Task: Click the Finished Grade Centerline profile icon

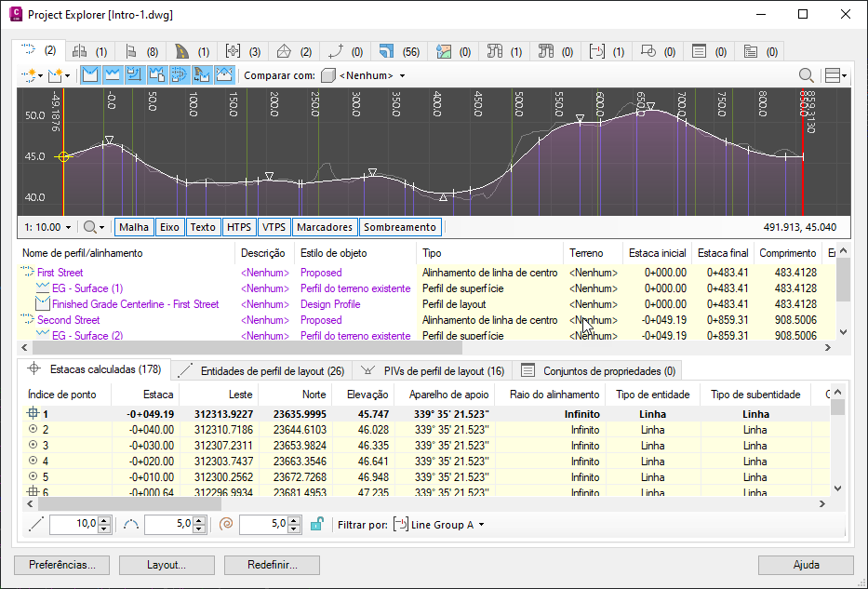Action: click(x=42, y=304)
